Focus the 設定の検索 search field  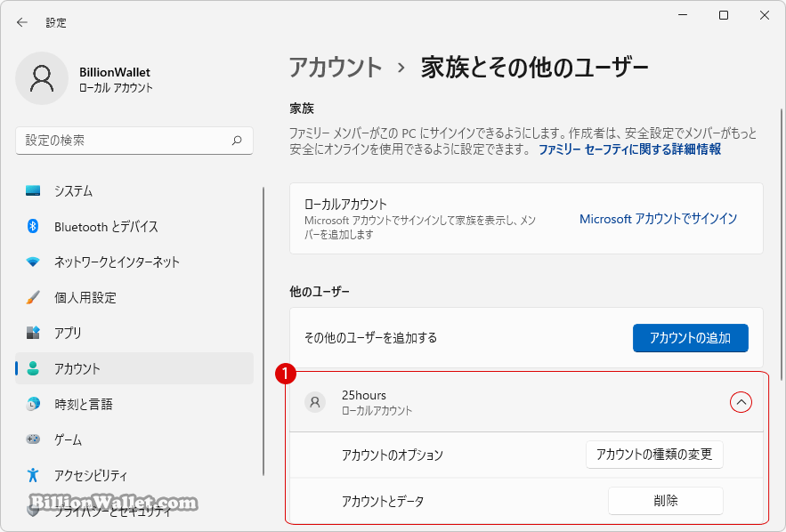134,141
